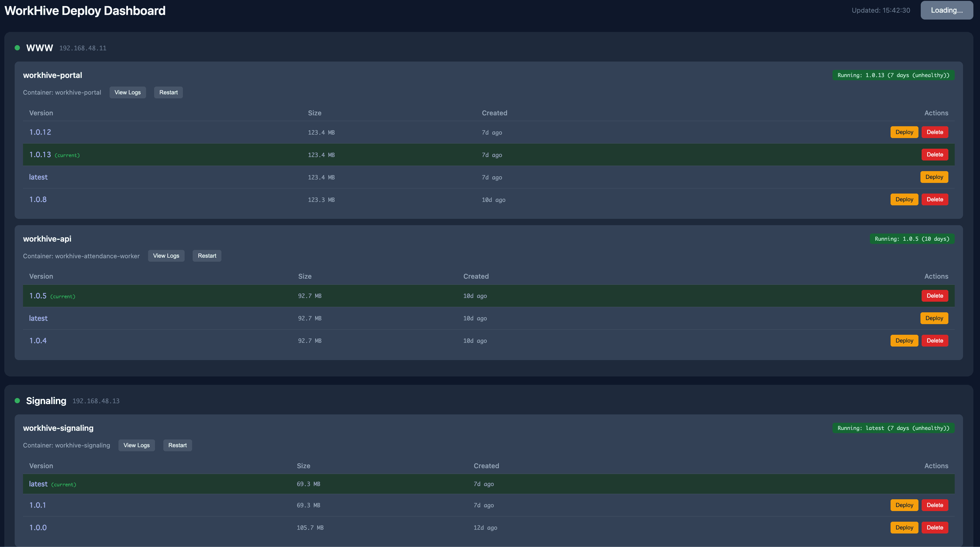Delete workhive-api version 1.0.5
The width and height of the screenshot is (980, 547).
point(934,296)
